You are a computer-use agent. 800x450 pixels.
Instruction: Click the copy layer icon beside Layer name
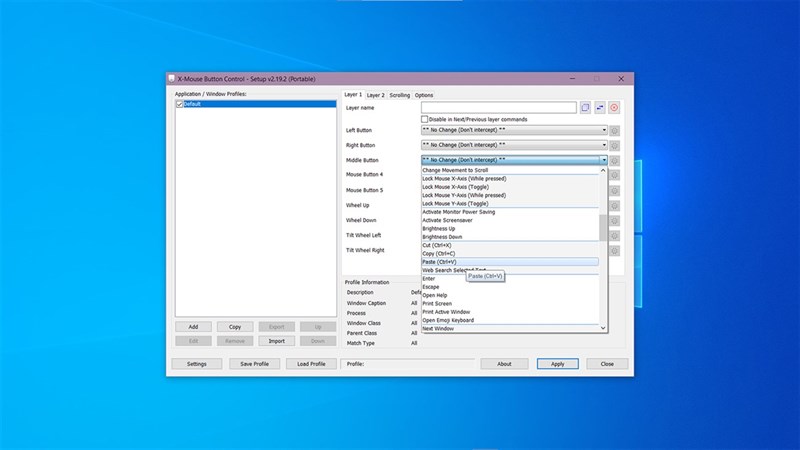(x=585, y=107)
